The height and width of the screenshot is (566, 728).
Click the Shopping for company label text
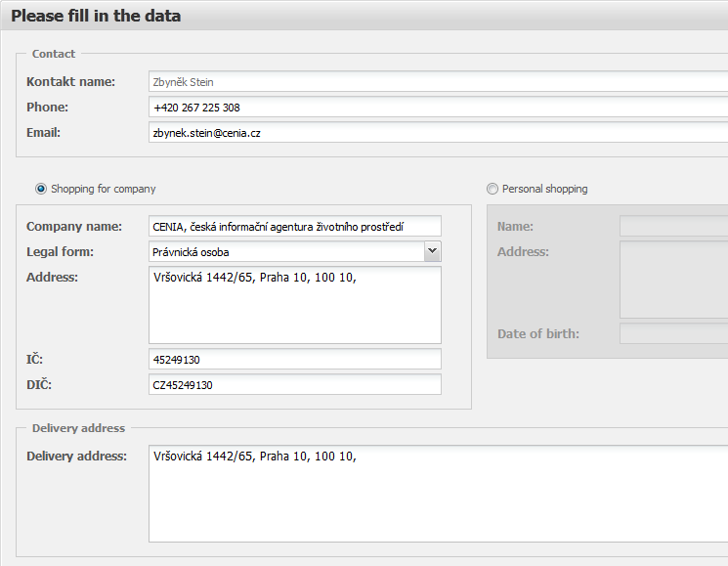click(103, 189)
